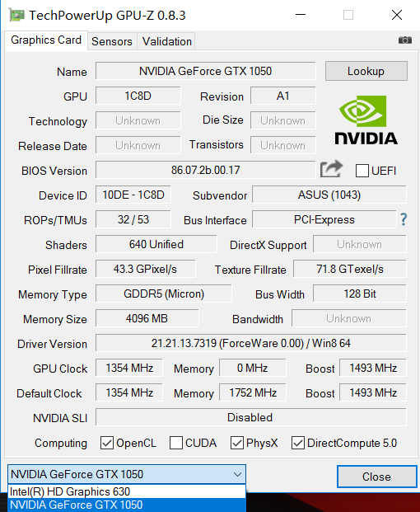
Task: Select the Graphics Card tab
Action: click(46, 40)
